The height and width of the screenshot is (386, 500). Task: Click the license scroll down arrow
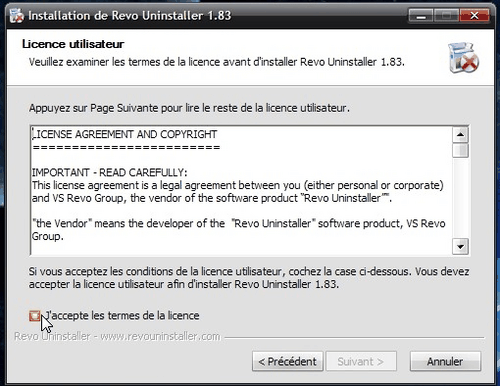(x=460, y=247)
